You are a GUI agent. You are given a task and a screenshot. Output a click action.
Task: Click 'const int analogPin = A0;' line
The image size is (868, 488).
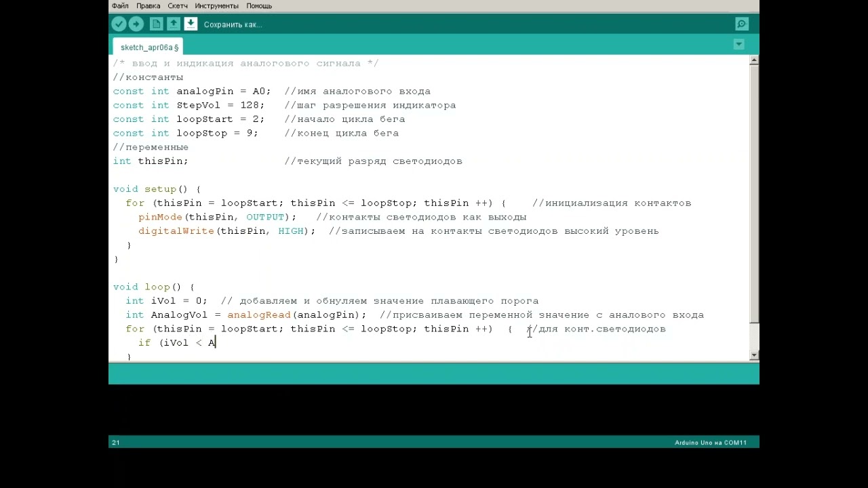192,91
